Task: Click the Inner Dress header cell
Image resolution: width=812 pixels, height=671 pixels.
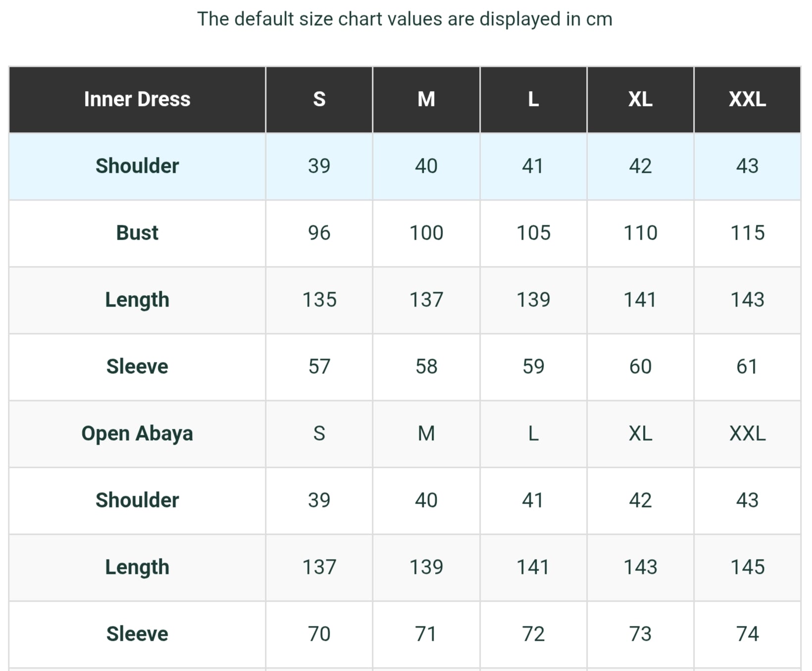Action: 137,100
